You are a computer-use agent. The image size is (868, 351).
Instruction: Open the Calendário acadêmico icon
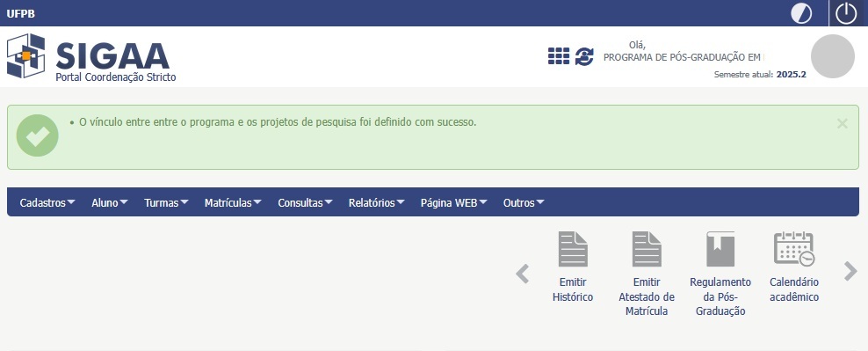794,249
